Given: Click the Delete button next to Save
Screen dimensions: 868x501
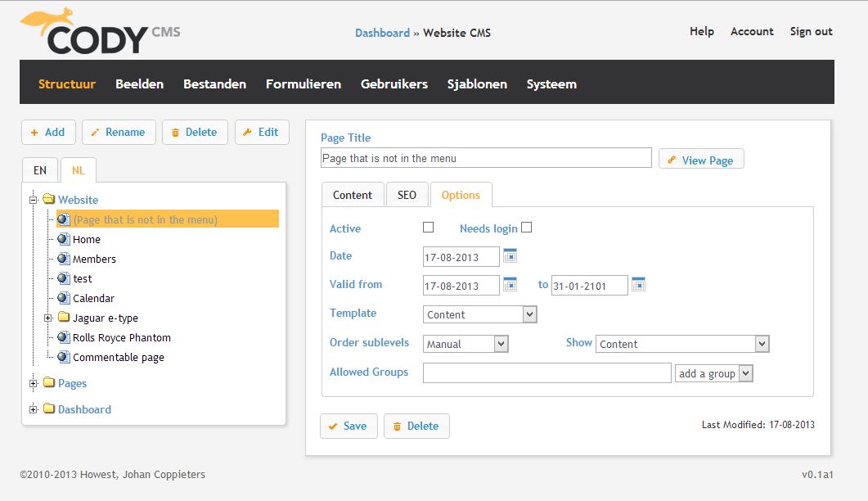Looking at the screenshot, I should point(416,426).
